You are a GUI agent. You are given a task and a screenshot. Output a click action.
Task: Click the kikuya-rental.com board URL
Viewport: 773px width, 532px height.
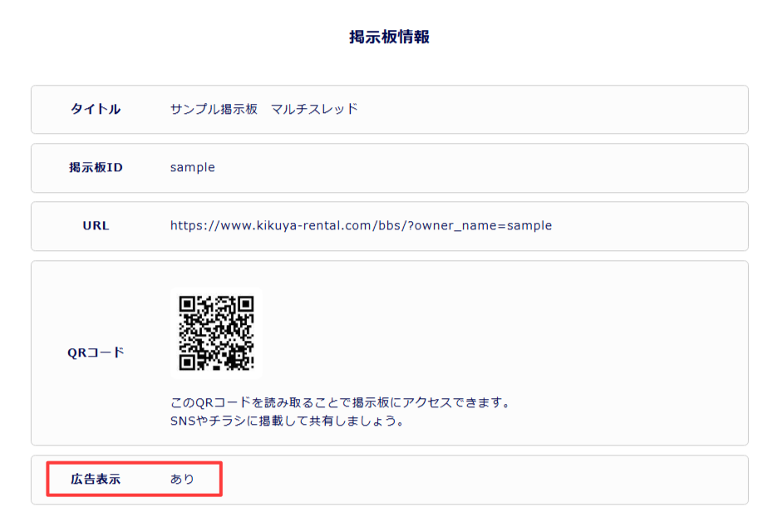(x=332, y=225)
